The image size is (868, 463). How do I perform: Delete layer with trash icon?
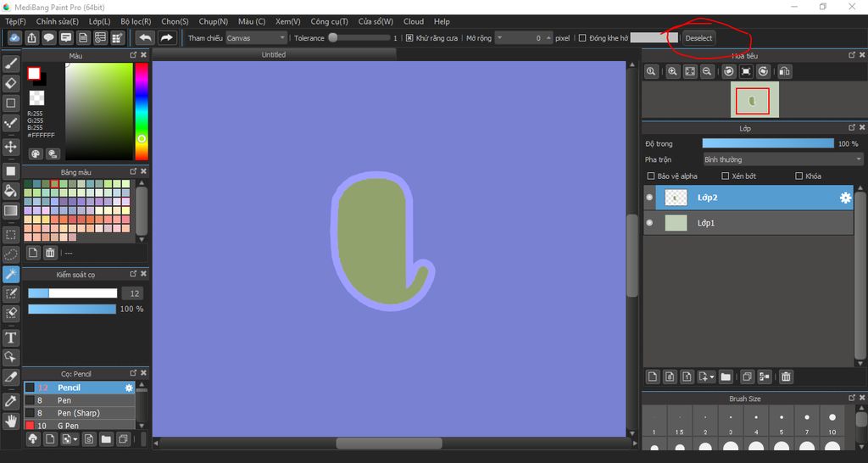(x=786, y=377)
